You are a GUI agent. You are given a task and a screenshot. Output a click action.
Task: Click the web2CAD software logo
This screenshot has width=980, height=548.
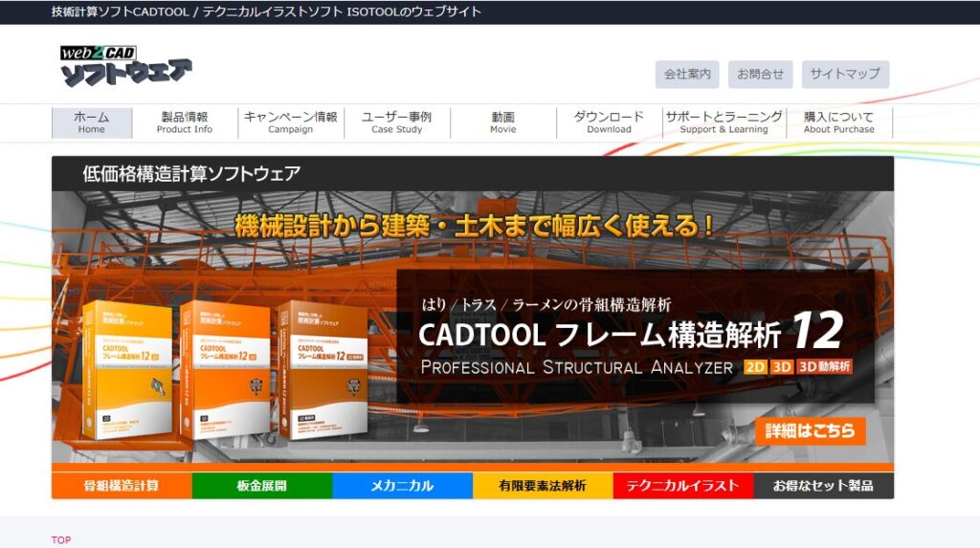pyautogui.click(x=125, y=65)
